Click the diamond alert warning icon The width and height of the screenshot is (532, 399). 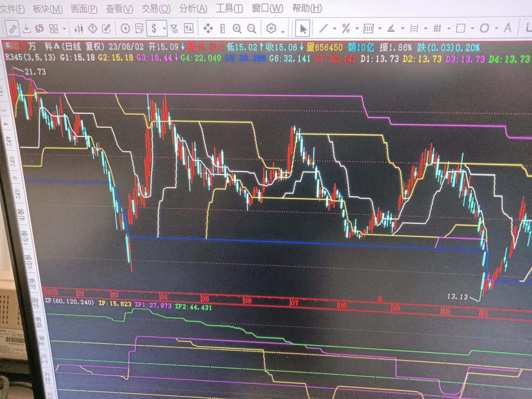pyautogui.click(x=93, y=29)
